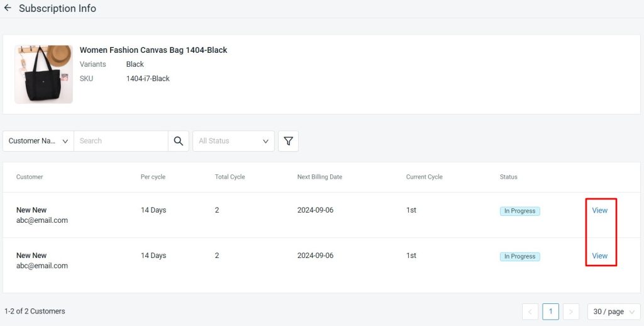Click SKU value 1404-i7-Black

click(148, 79)
